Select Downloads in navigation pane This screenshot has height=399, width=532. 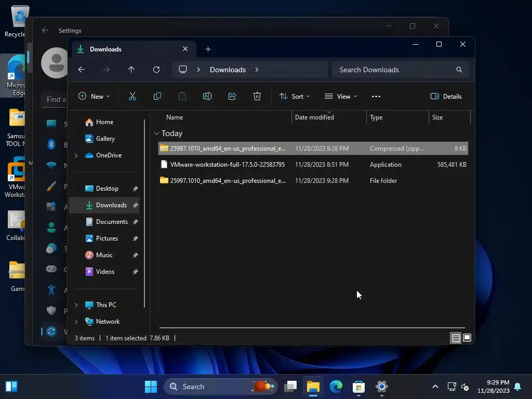click(104, 205)
